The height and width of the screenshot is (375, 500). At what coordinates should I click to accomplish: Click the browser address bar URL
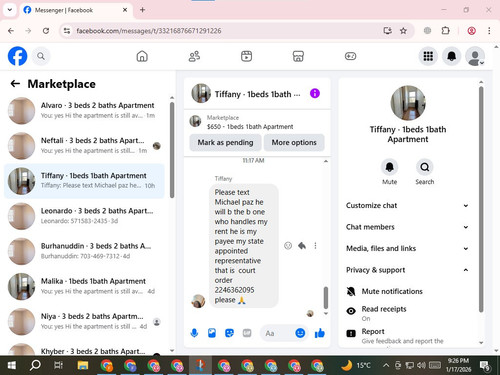click(x=149, y=31)
